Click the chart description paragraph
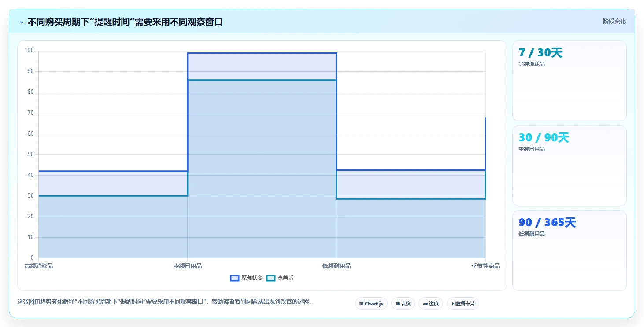This screenshot has width=644, height=327. (165, 302)
